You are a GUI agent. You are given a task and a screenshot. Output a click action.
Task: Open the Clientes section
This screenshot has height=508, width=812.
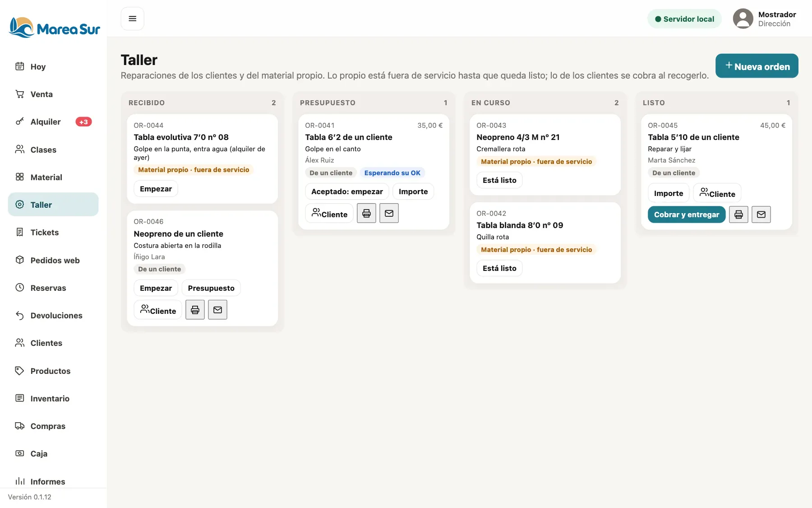53,343
